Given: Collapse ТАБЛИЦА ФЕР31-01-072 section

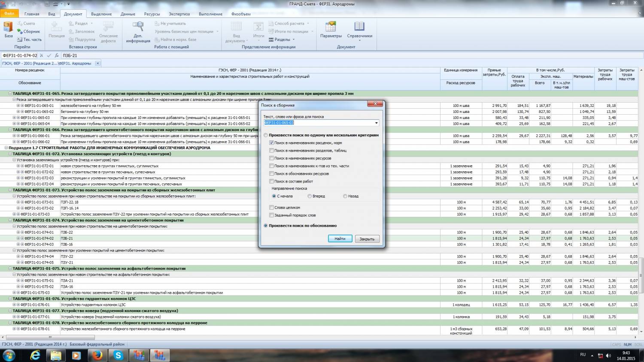Looking at the screenshot, I should [10, 154].
